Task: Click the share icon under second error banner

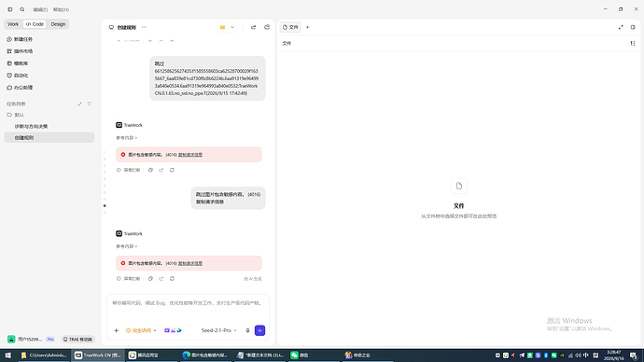Action: [161, 279]
